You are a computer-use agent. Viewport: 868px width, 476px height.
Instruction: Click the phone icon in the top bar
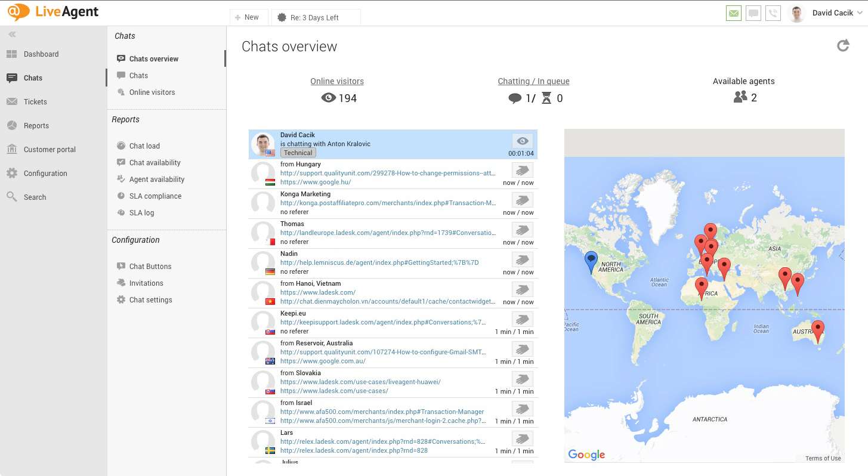[x=773, y=13]
